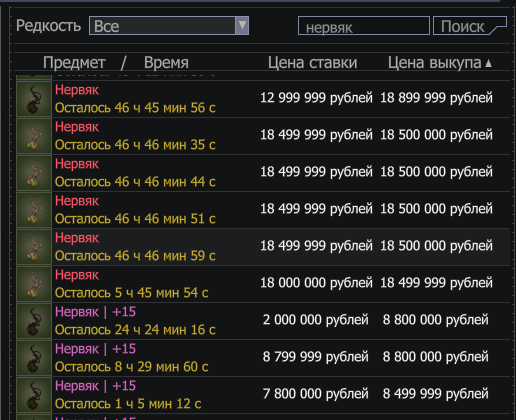The width and height of the screenshot is (516, 420).
Task: Sort by Предмет column header
Action: (x=74, y=63)
